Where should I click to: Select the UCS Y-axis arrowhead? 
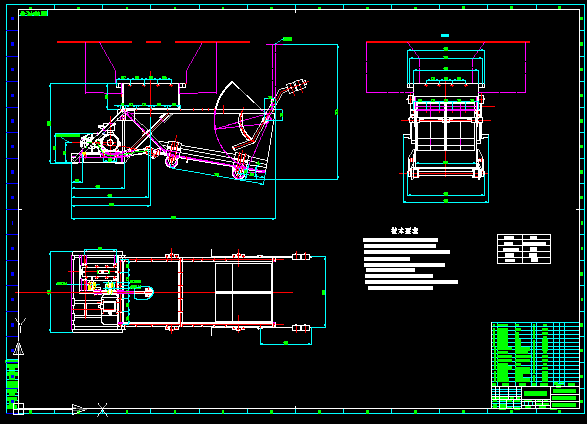click(18, 348)
